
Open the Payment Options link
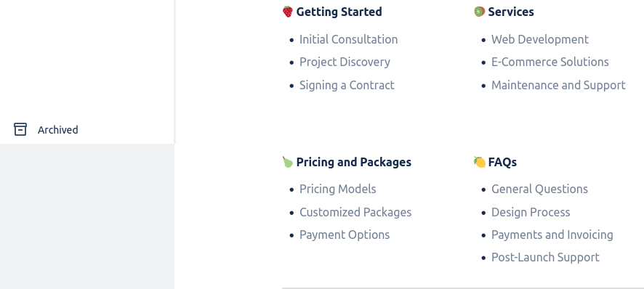tap(345, 235)
